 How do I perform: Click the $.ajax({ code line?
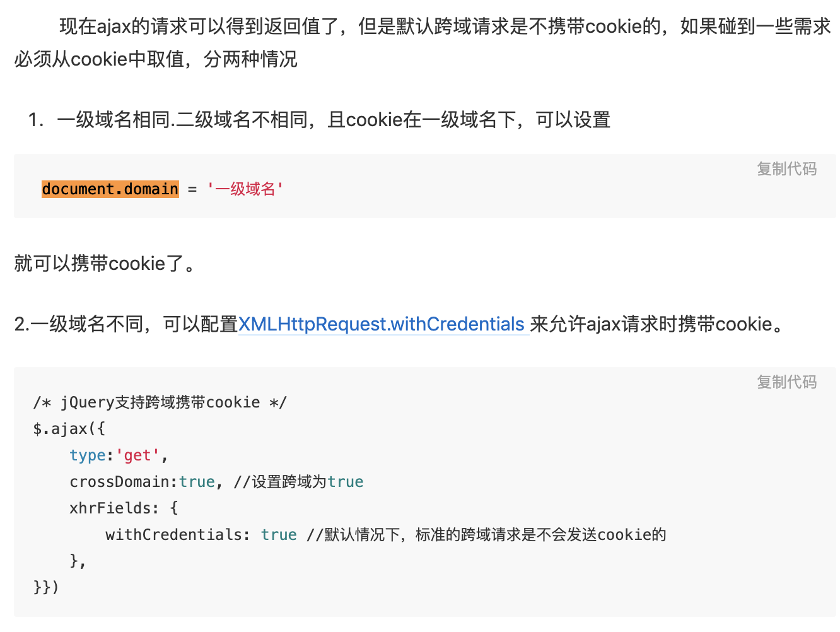tap(69, 429)
